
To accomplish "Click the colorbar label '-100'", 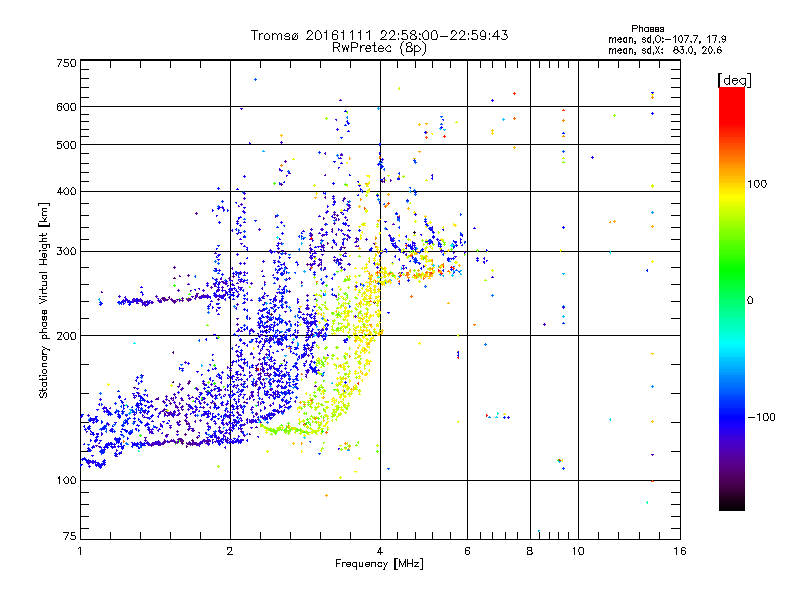I will [761, 417].
